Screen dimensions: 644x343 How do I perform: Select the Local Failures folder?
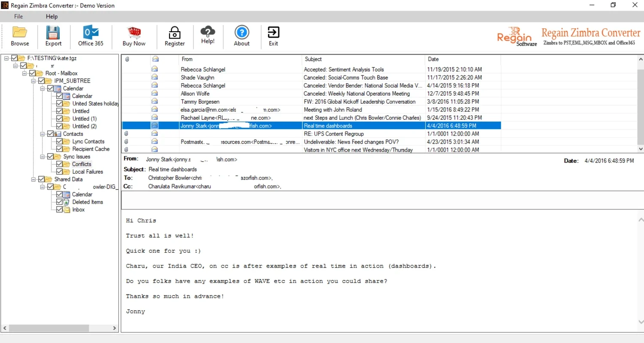[88, 171]
